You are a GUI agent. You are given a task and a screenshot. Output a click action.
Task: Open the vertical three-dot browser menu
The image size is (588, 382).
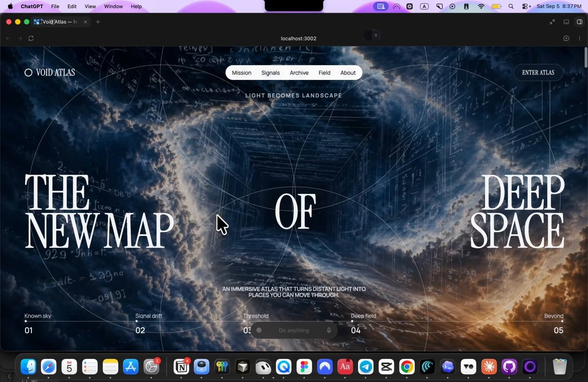point(579,38)
